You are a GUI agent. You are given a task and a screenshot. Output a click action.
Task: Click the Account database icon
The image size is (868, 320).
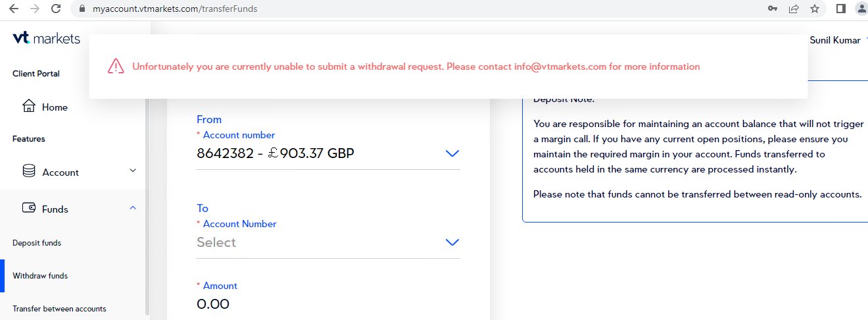29,171
